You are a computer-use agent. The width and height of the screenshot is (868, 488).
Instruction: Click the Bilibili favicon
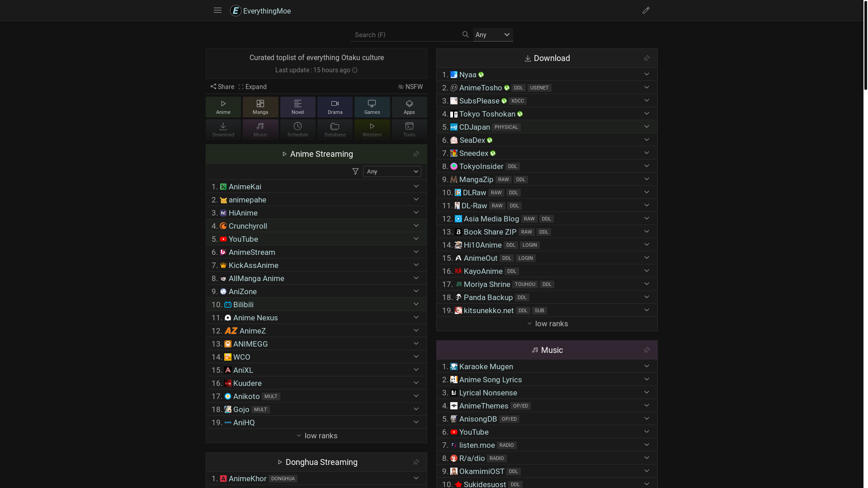(x=228, y=305)
